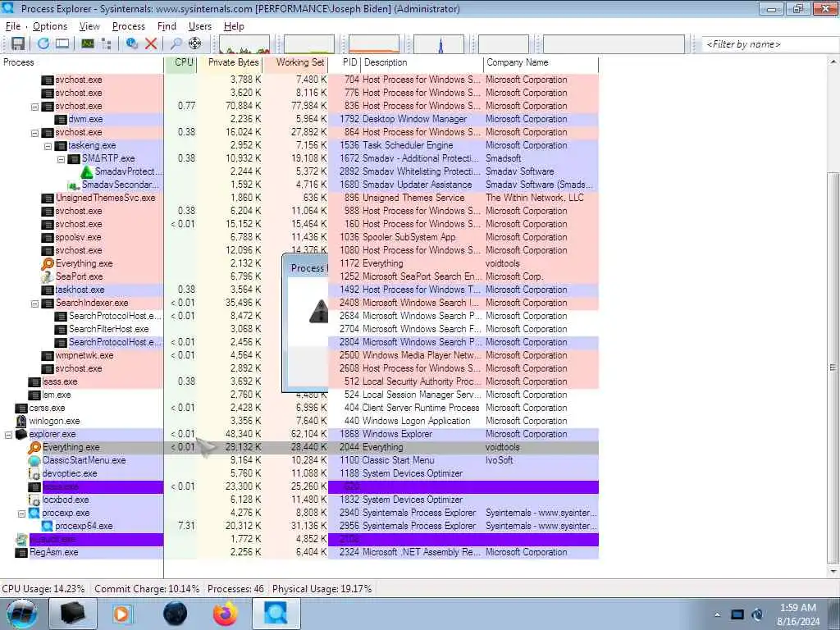Click the Windows Start orb
The image size is (840, 630).
click(21, 614)
